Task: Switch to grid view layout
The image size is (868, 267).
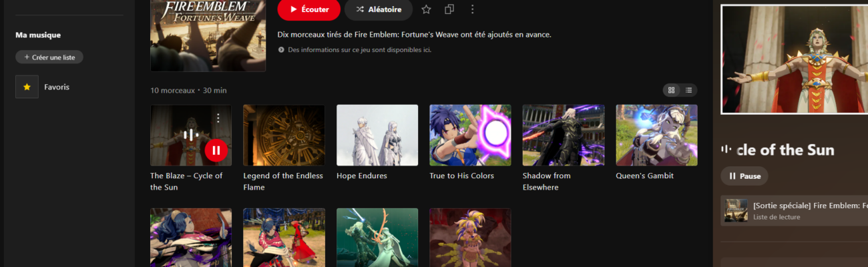Action: (x=672, y=90)
